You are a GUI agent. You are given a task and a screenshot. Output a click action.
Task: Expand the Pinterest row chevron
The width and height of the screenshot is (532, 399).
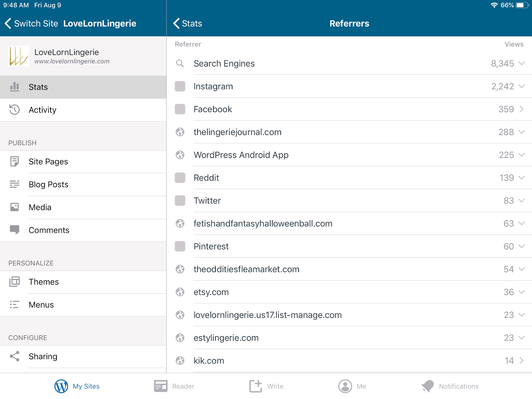(x=521, y=246)
